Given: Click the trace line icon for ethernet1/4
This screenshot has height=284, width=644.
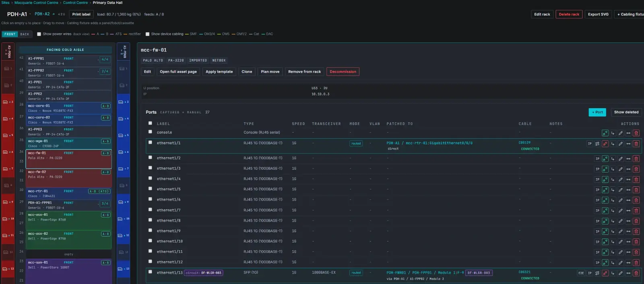Looking at the screenshot, I should pos(628,179).
